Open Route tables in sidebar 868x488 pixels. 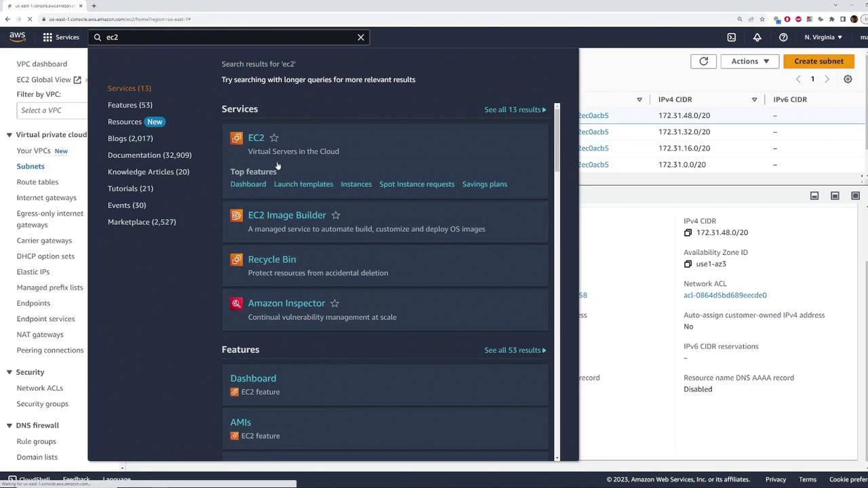(37, 182)
